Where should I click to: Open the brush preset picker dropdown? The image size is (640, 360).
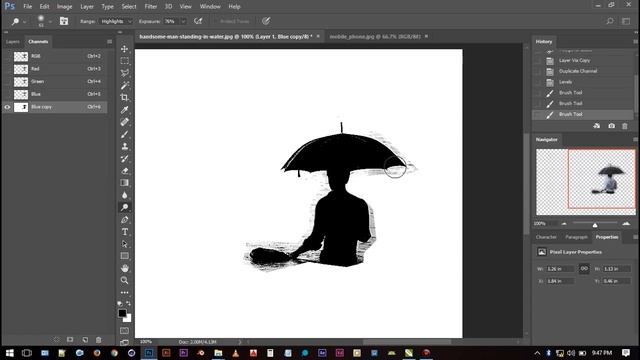tap(50, 22)
